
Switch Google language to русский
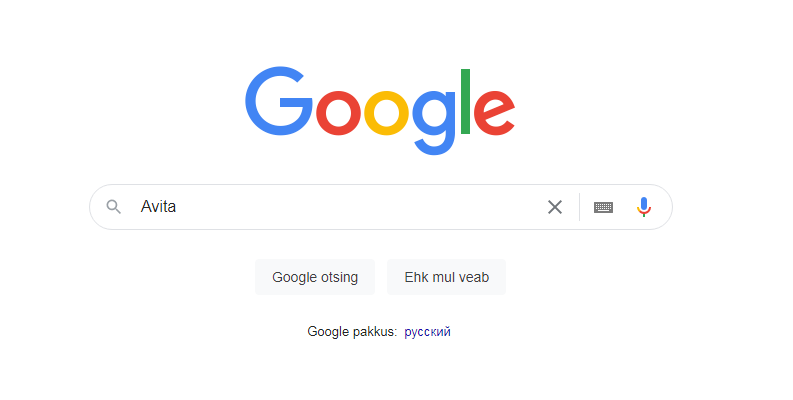click(x=427, y=332)
